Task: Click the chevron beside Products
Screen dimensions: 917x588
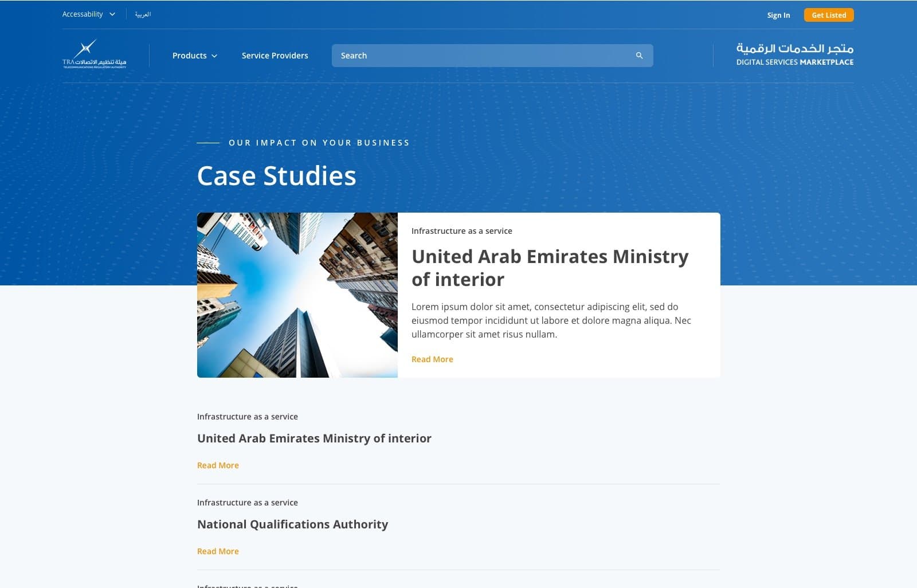Action: (x=214, y=56)
